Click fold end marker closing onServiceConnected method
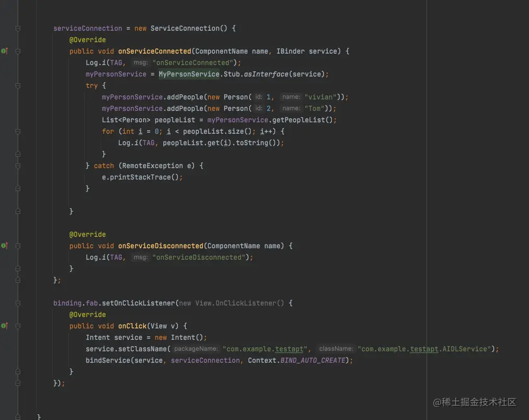This screenshot has width=529, height=420. (x=18, y=211)
